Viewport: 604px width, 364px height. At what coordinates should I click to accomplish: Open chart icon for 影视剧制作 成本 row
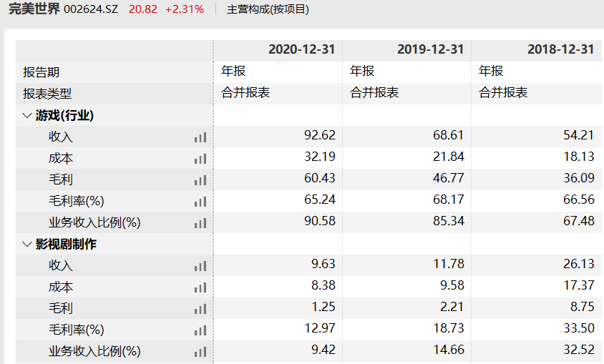[200, 287]
